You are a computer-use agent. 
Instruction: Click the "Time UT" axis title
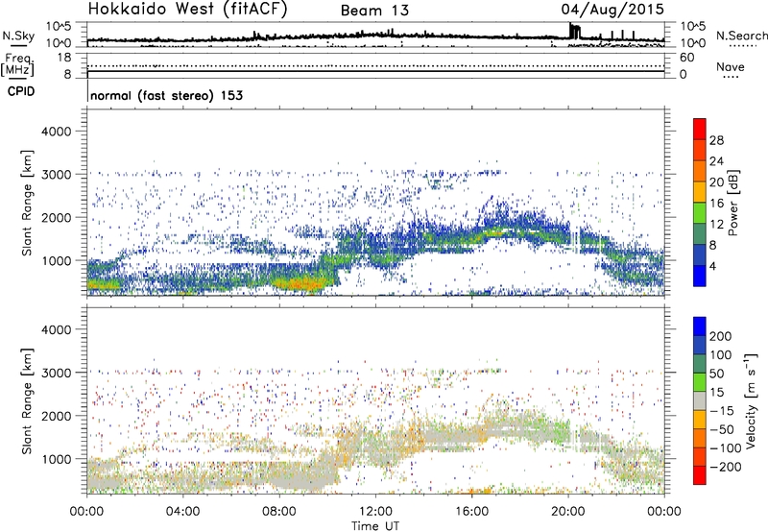coord(375,525)
